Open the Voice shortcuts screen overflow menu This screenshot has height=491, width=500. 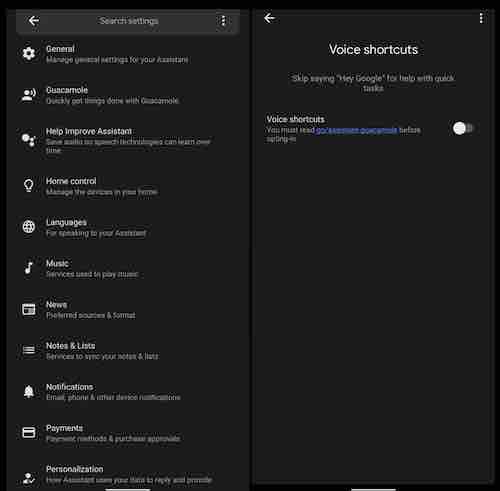(481, 18)
